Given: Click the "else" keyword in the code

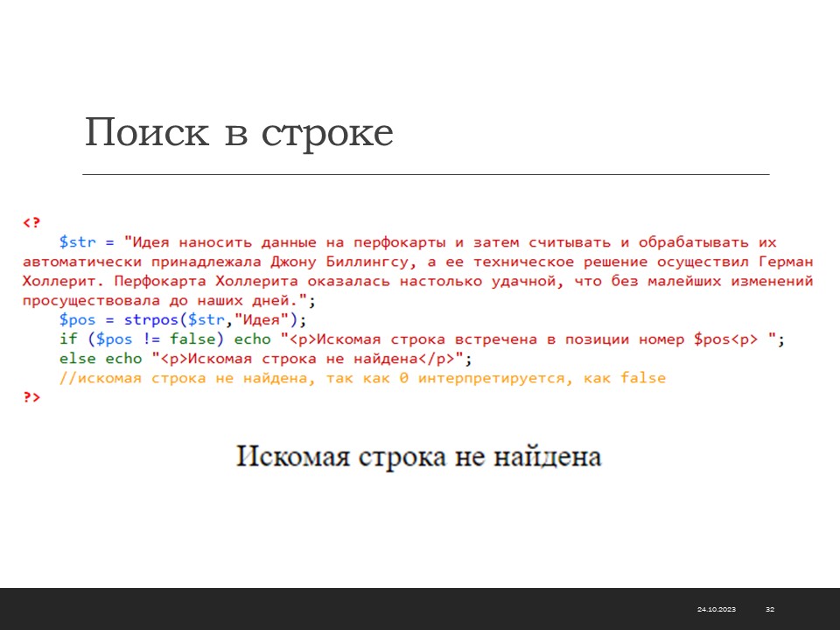Looking at the screenshot, I should 78,359.
